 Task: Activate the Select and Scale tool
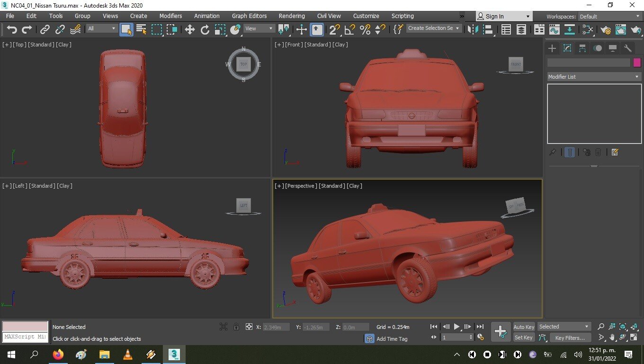220,29
